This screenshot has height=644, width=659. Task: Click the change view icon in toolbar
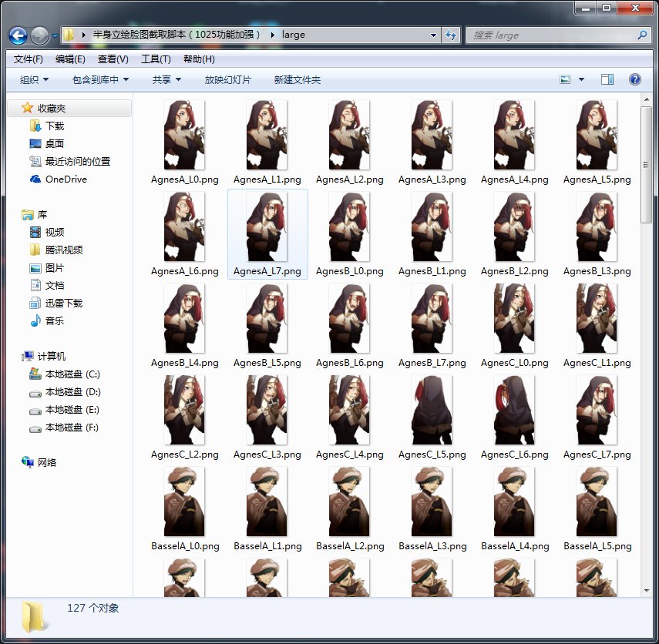point(565,79)
